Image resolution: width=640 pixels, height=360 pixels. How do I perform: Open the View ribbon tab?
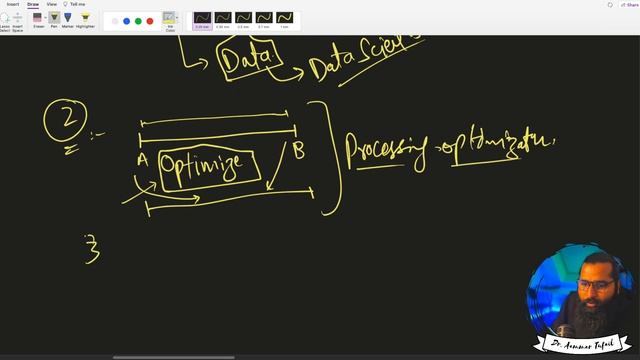(x=52, y=4)
